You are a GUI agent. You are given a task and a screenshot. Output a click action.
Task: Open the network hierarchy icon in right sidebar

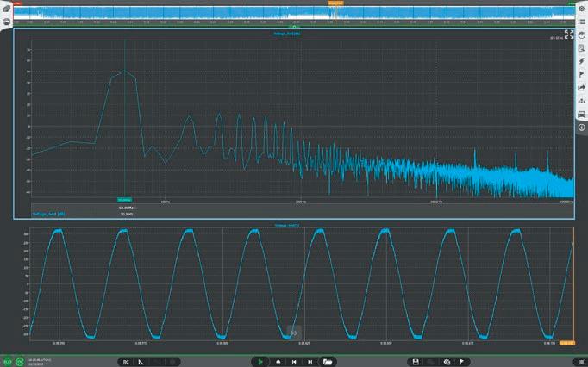(x=582, y=101)
